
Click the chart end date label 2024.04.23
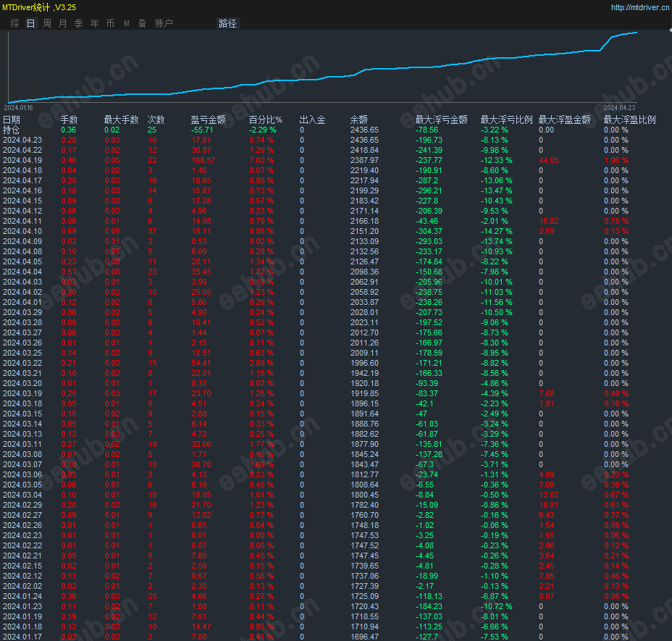(619, 108)
